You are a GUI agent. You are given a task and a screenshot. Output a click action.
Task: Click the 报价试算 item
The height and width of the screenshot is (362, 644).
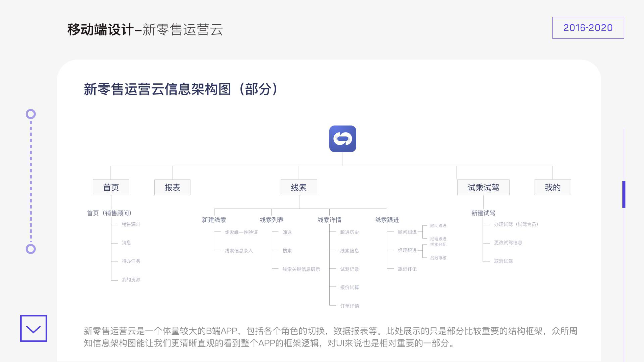(x=350, y=287)
